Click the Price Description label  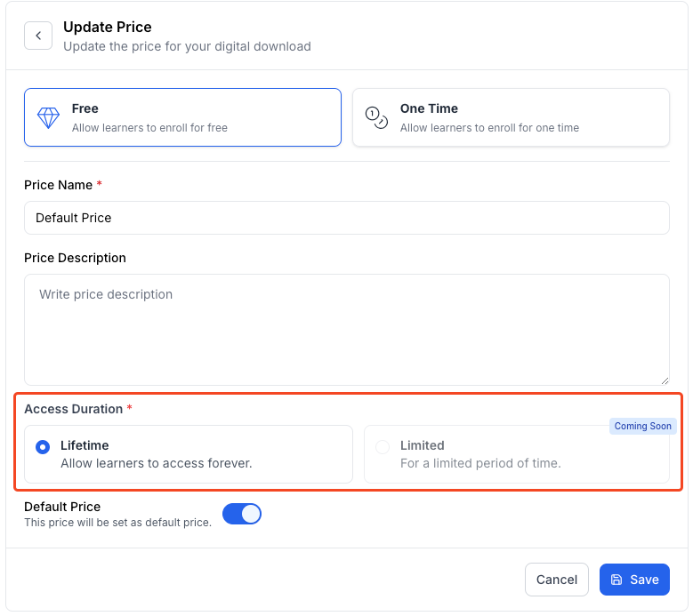point(75,258)
